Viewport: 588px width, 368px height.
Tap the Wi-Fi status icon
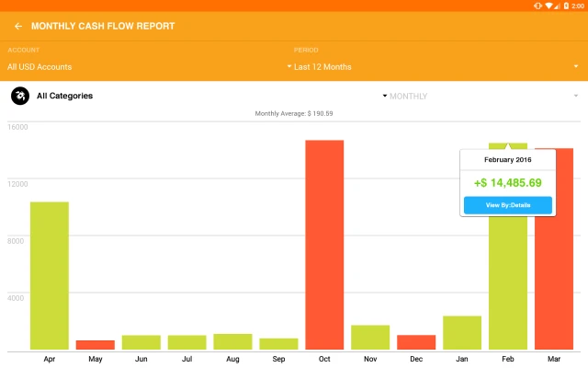549,6
